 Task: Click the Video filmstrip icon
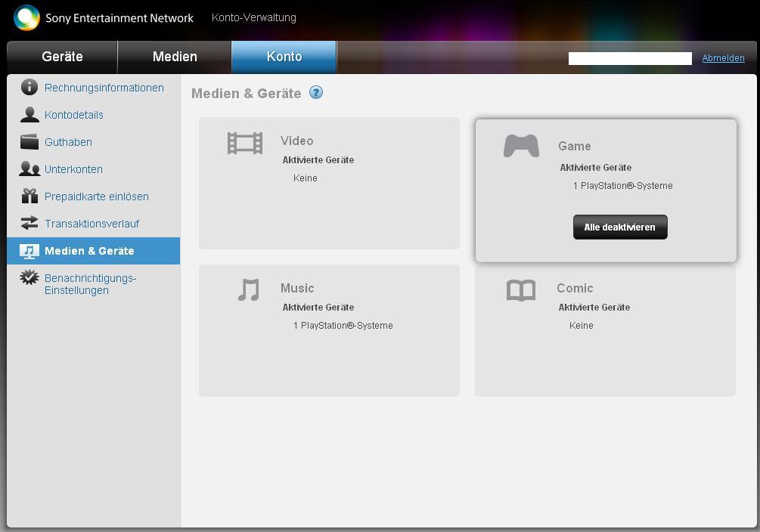[245, 143]
